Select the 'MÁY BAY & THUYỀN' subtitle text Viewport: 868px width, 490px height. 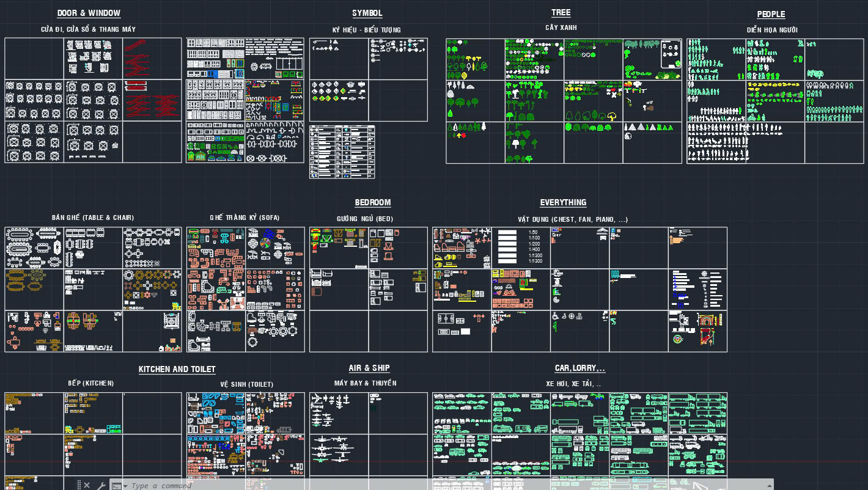366,383
